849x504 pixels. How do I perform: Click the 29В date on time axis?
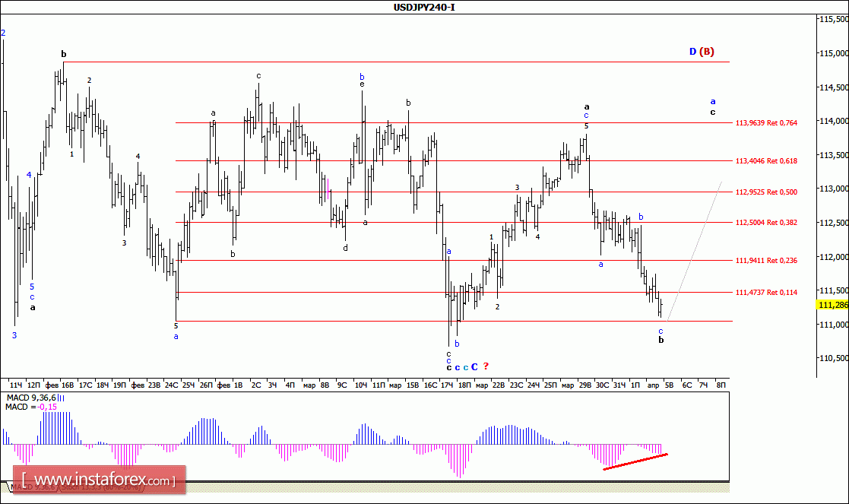pyautogui.click(x=585, y=385)
